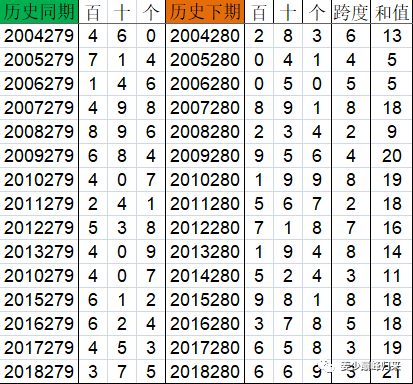413x384 pixels.
Task: Select the 和值 column header
Action: [x=391, y=12]
